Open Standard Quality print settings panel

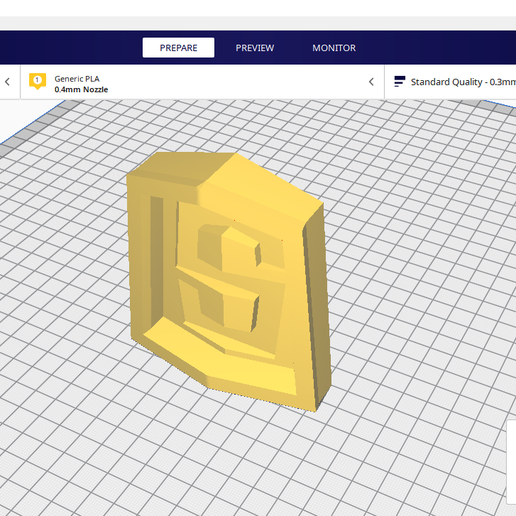(x=450, y=82)
